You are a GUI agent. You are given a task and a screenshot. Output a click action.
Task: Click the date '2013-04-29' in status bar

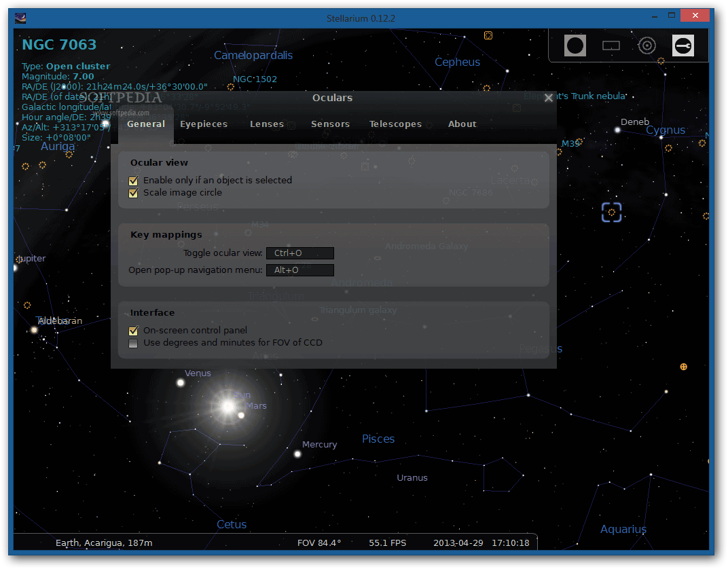tap(458, 543)
